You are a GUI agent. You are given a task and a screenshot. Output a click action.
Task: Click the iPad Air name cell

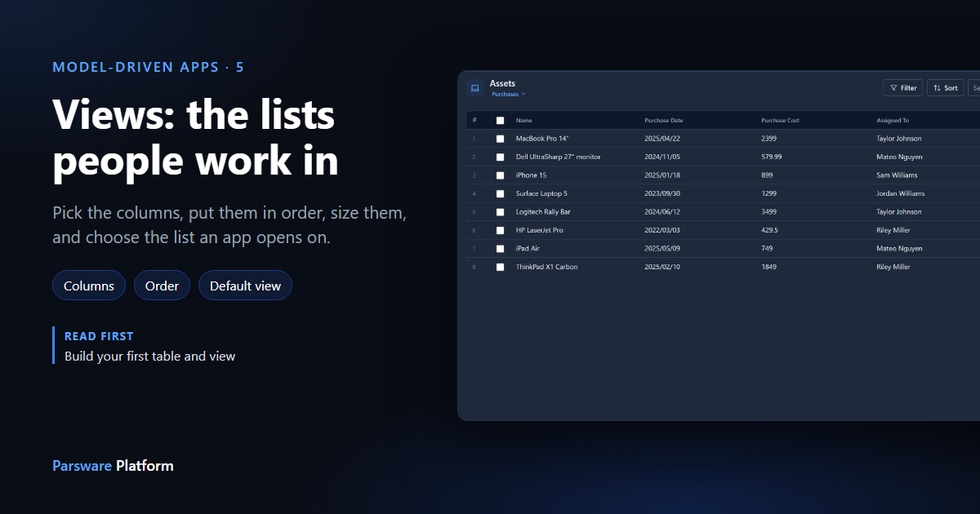pos(528,249)
